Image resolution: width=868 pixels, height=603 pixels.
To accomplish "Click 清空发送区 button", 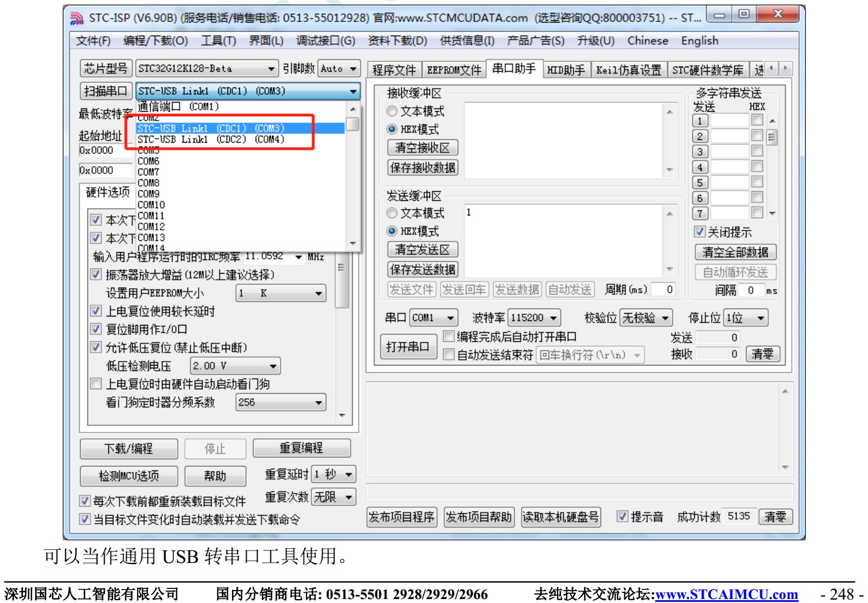I will [x=423, y=249].
